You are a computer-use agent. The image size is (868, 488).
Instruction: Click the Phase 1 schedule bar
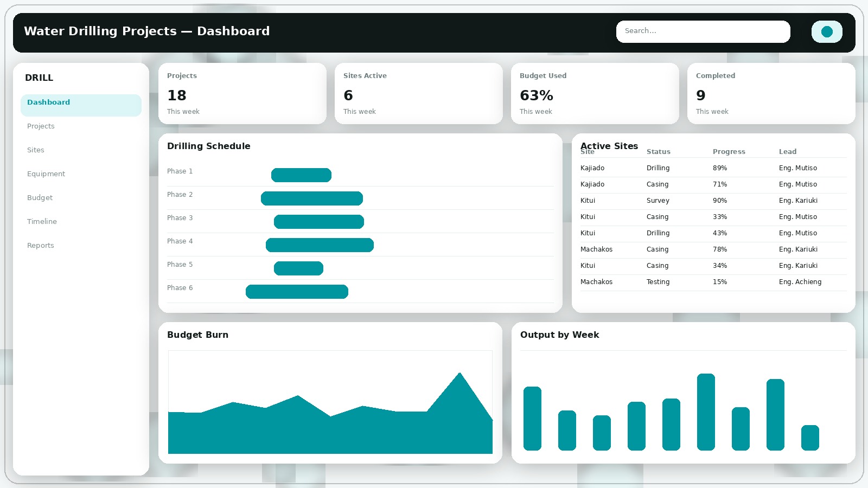tap(301, 175)
